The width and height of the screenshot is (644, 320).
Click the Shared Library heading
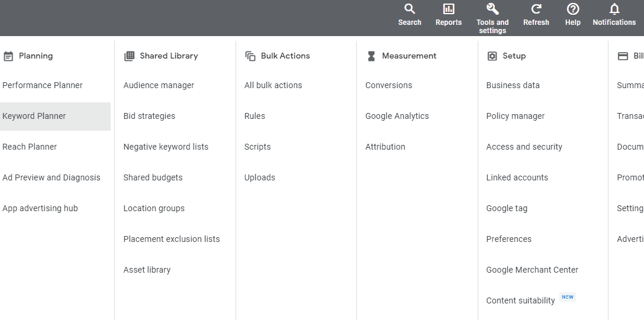click(x=169, y=56)
